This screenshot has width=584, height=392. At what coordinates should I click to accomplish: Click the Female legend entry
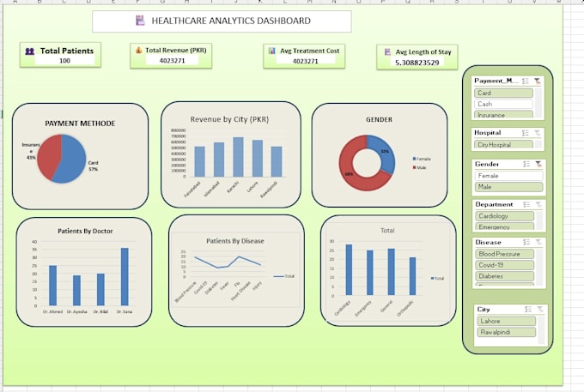[x=422, y=159]
